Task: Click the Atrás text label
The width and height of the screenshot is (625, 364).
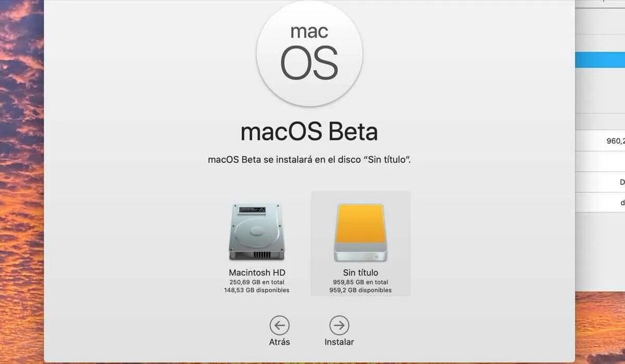Action: click(x=280, y=342)
